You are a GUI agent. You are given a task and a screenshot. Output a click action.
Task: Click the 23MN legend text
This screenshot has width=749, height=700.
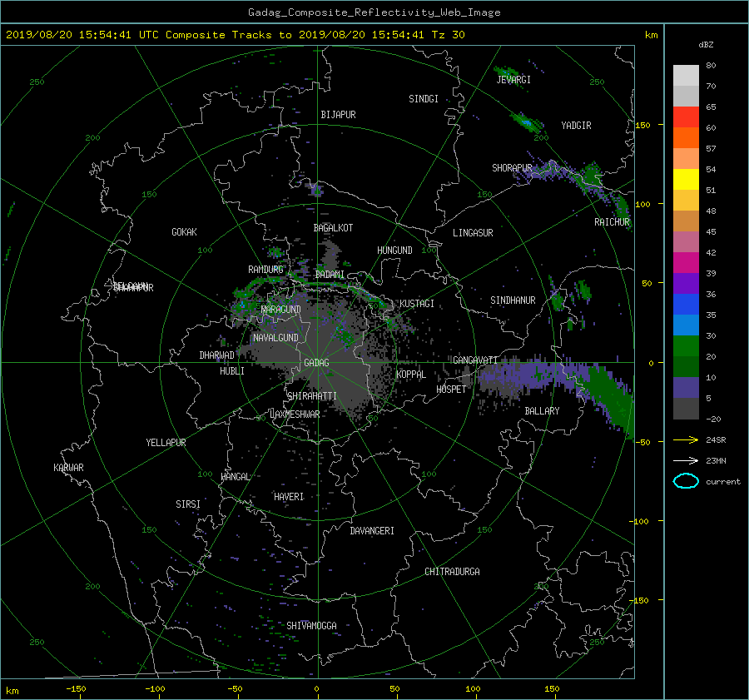coord(716,460)
